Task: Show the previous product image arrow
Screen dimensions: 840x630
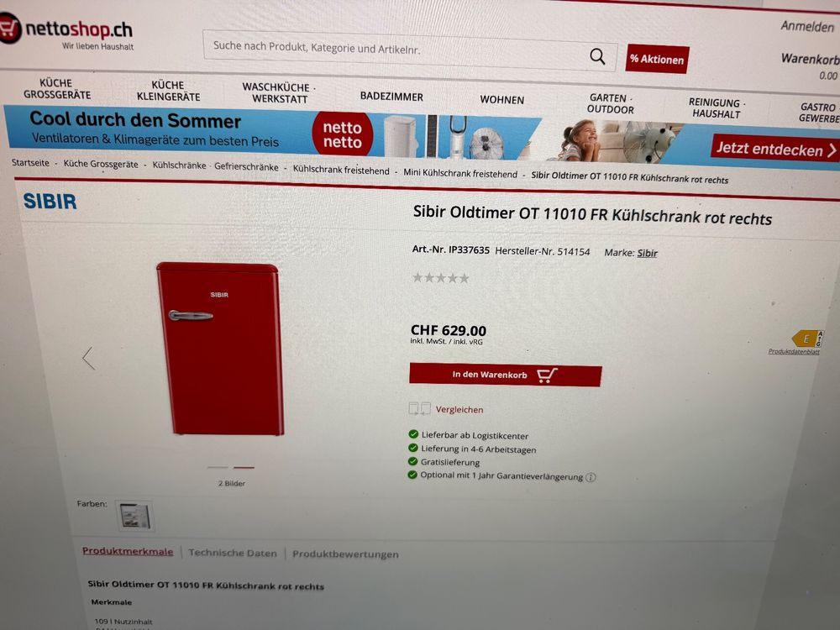Action: pyautogui.click(x=88, y=359)
